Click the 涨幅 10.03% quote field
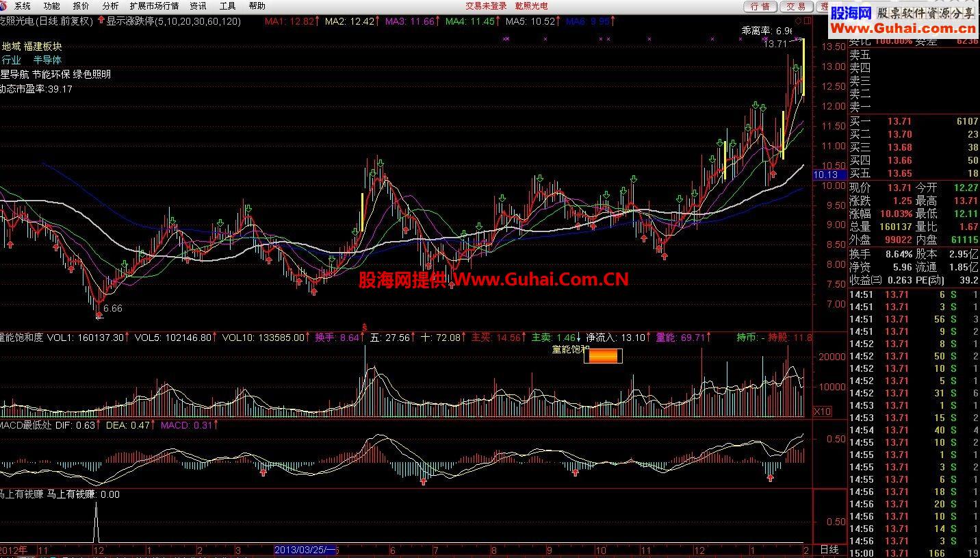The image size is (980, 558). [881, 214]
